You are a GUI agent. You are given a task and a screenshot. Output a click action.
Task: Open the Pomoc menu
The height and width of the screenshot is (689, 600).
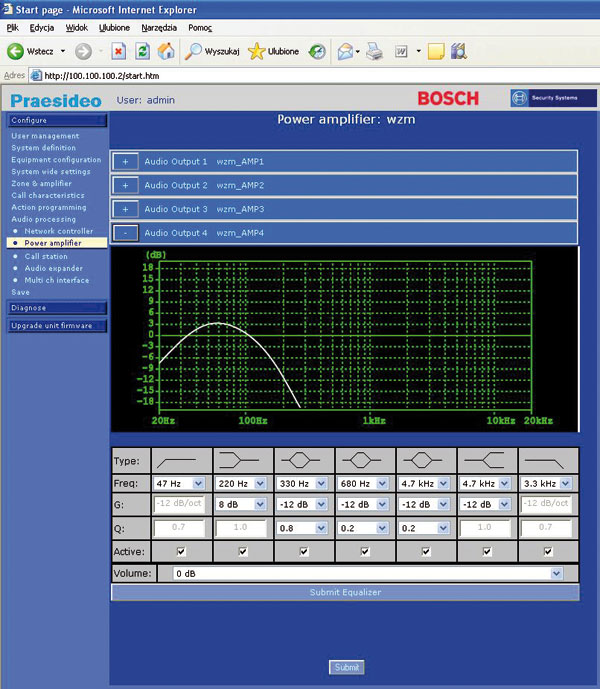[x=200, y=28]
